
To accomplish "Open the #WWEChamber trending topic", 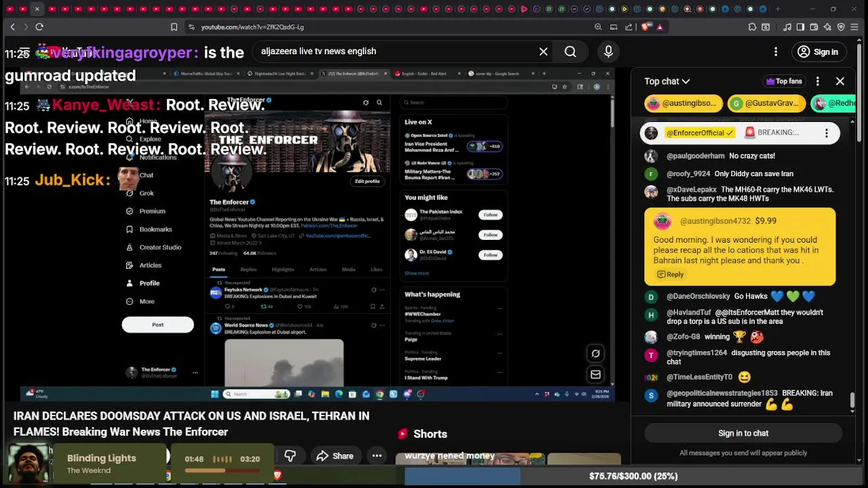I will pos(422,314).
